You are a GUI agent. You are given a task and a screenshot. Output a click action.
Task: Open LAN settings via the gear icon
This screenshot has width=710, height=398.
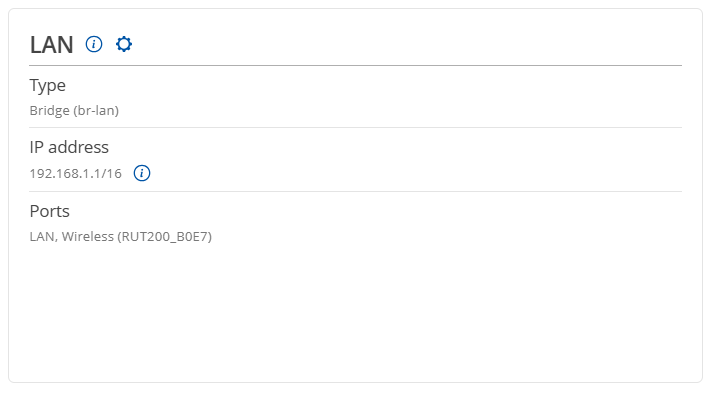click(x=124, y=44)
